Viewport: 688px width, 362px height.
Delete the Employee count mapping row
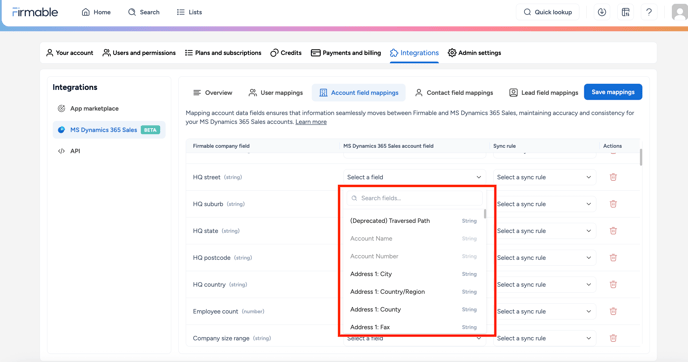[613, 312]
